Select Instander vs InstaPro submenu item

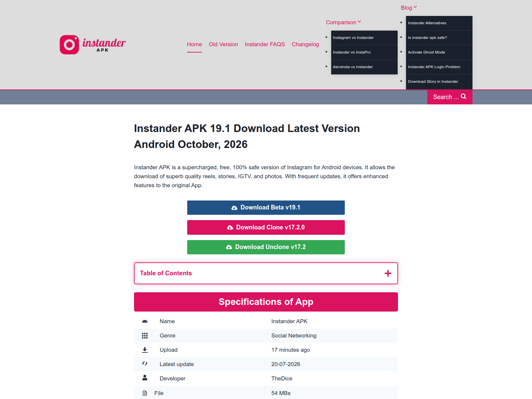(x=364, y=52)
